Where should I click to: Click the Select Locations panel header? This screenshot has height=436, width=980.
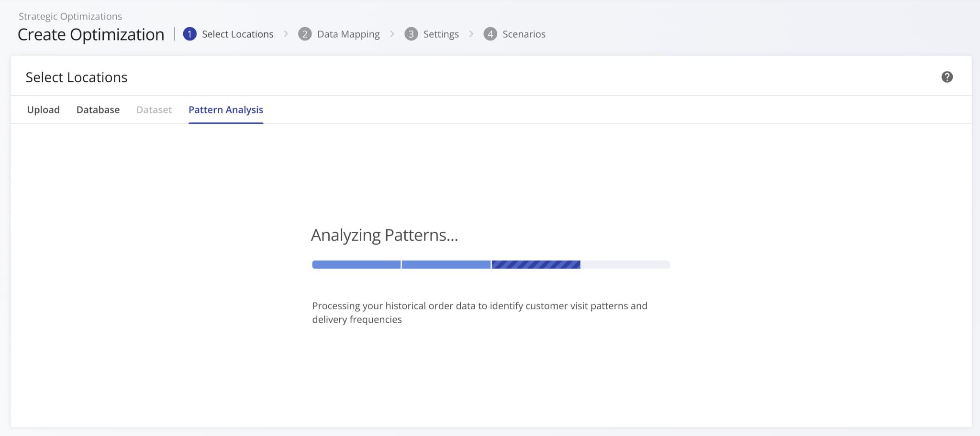click(x=77, y=76)
